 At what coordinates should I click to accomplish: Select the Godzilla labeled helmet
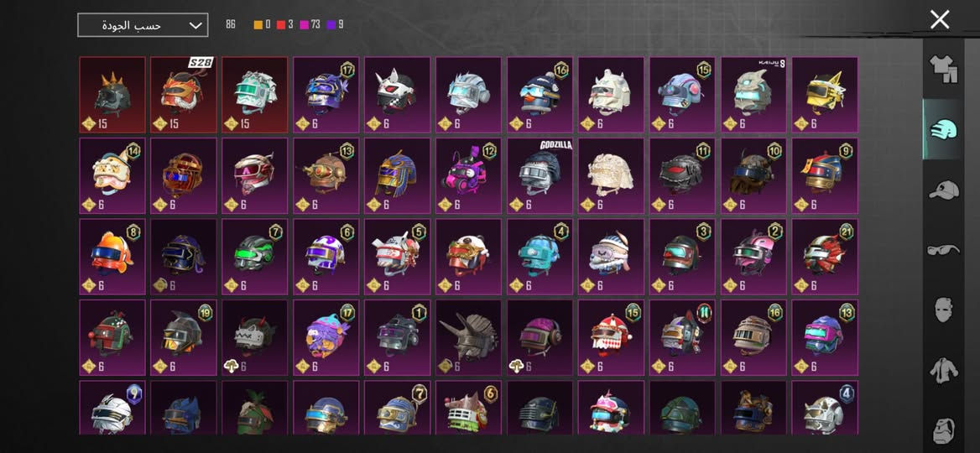coord(540,175)
